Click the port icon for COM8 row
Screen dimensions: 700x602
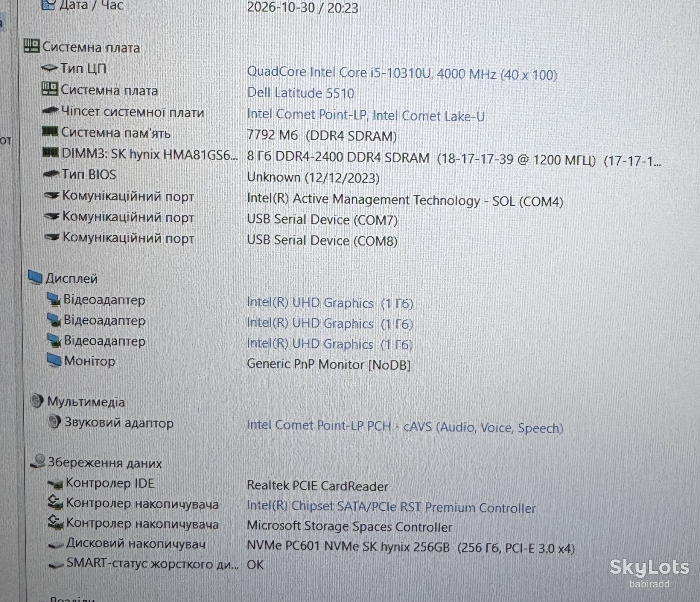point(52,236)
